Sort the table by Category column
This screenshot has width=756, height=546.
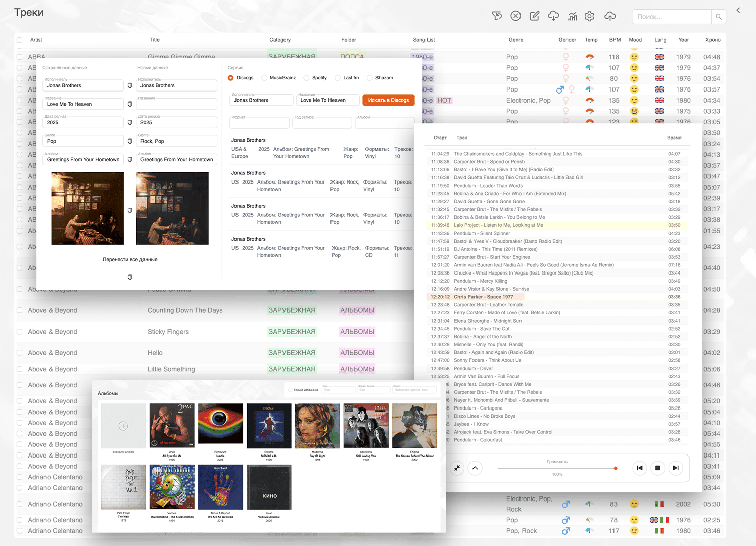[x=280, y=40]
